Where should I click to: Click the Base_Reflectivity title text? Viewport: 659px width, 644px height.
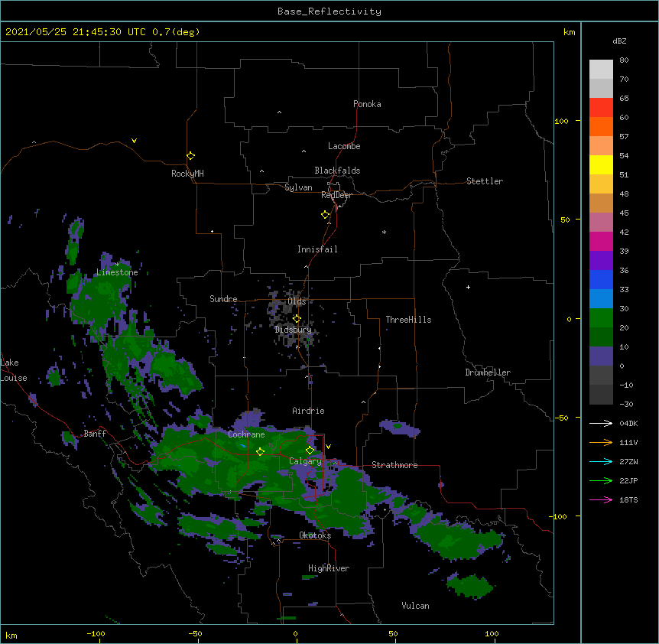coord(329,11)
